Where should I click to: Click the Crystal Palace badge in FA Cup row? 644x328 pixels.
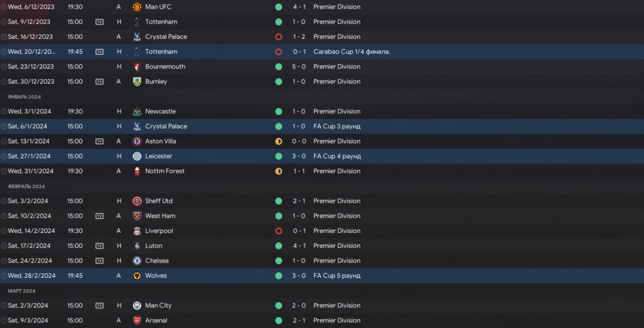point(137,126)
